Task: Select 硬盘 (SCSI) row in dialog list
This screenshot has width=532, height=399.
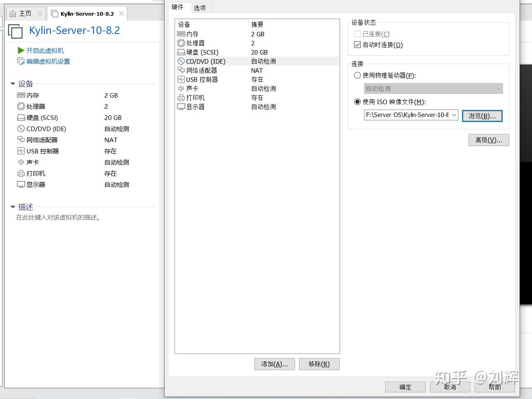Action: pos(257,52)
